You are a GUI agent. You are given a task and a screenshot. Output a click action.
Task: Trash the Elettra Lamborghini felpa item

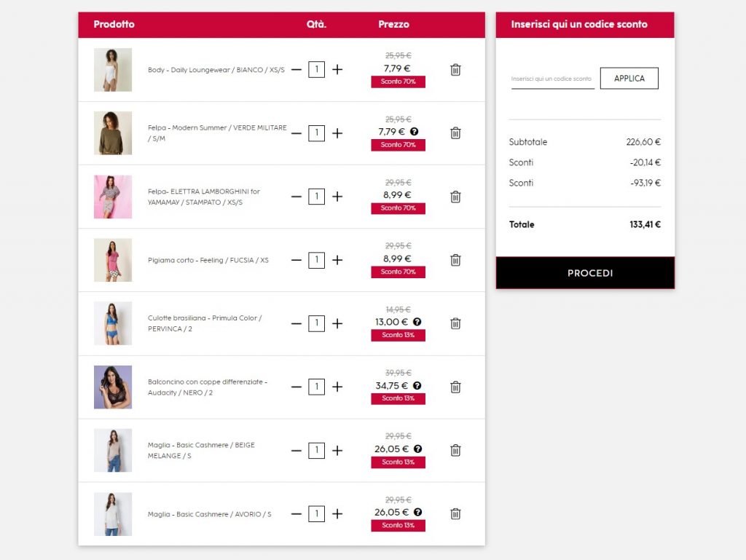coord(455,197)
